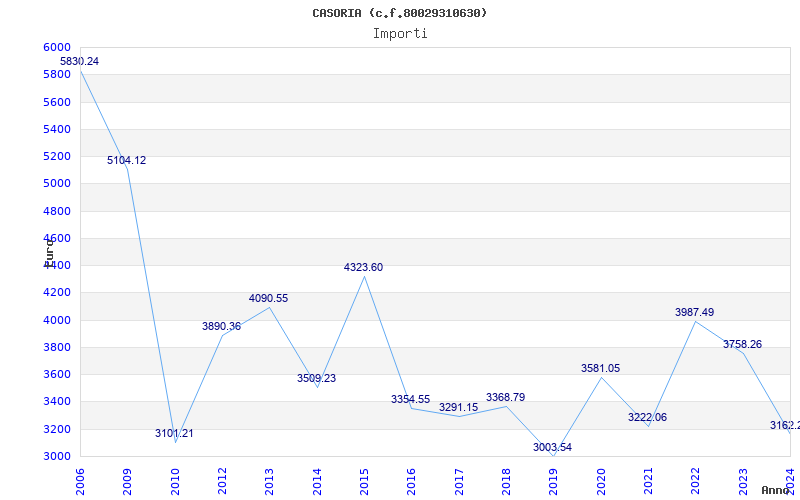Click the 2016 x-axis year label

pos(411,482)
